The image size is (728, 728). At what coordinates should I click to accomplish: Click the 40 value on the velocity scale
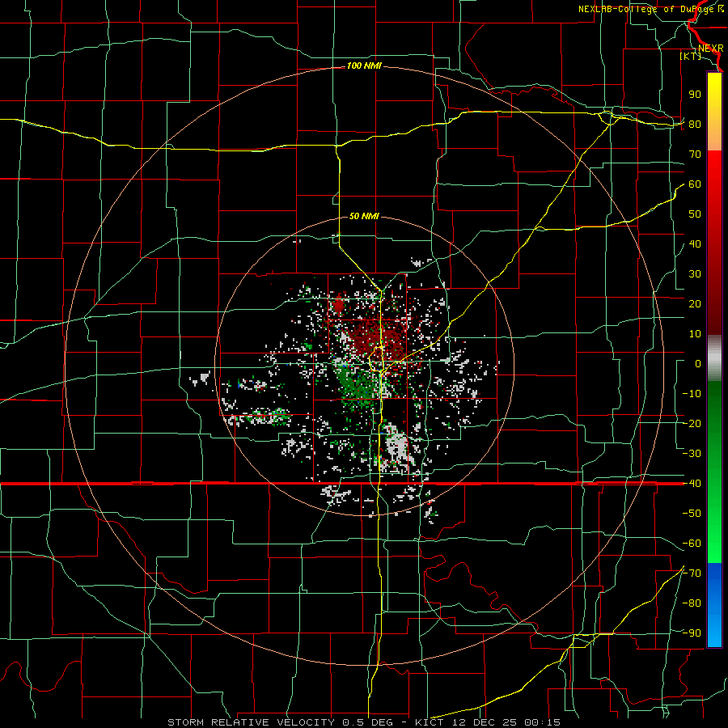695,244
